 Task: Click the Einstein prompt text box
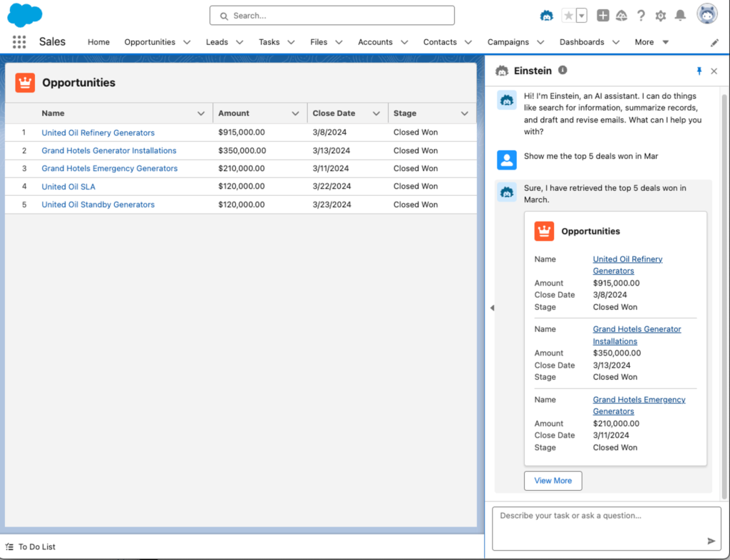coord(607,529)
